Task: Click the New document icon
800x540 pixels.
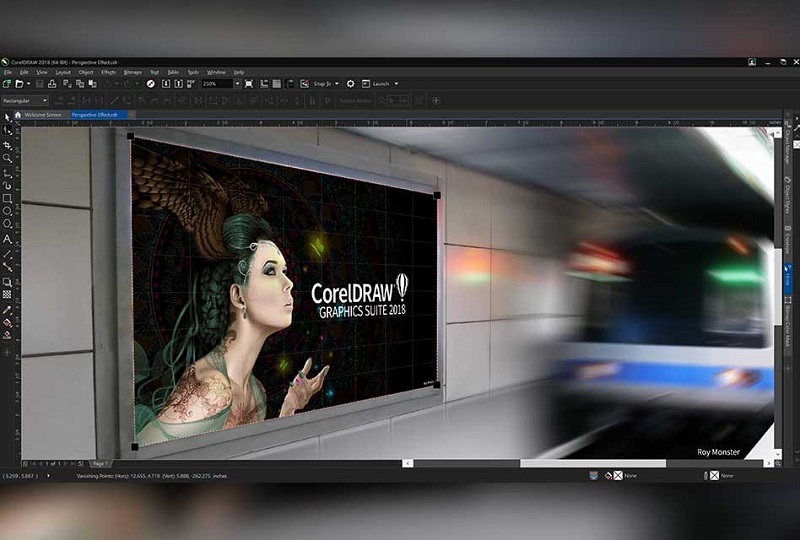Action: (7, 84)
